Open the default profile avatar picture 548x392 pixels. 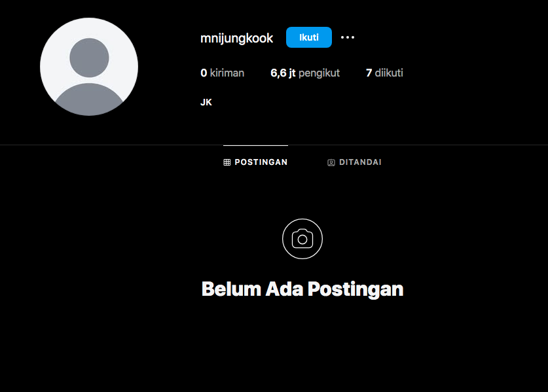click(89, 67)
